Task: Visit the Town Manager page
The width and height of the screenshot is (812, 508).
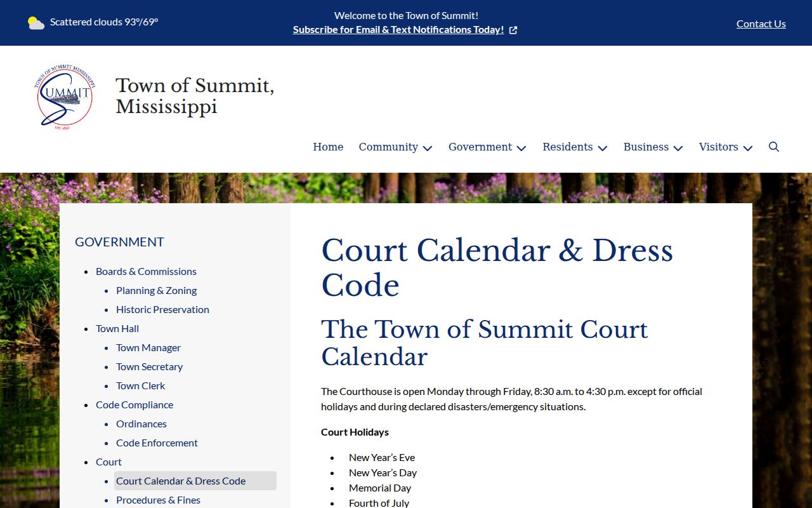Action: point(148,347)
